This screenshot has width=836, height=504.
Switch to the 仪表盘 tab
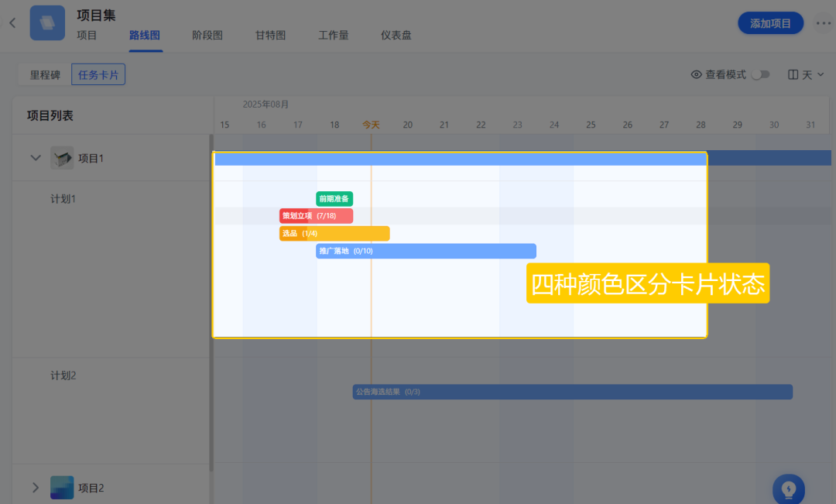pyautogui.click(x=396, y=35)
